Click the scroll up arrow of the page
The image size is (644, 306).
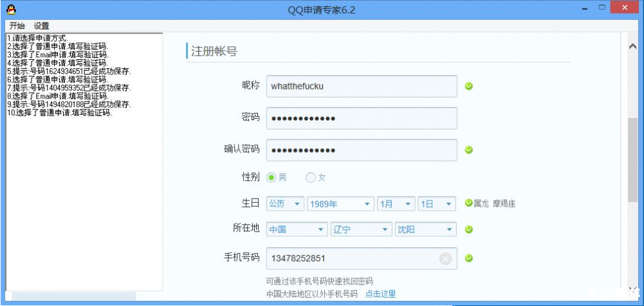point(632,46)
